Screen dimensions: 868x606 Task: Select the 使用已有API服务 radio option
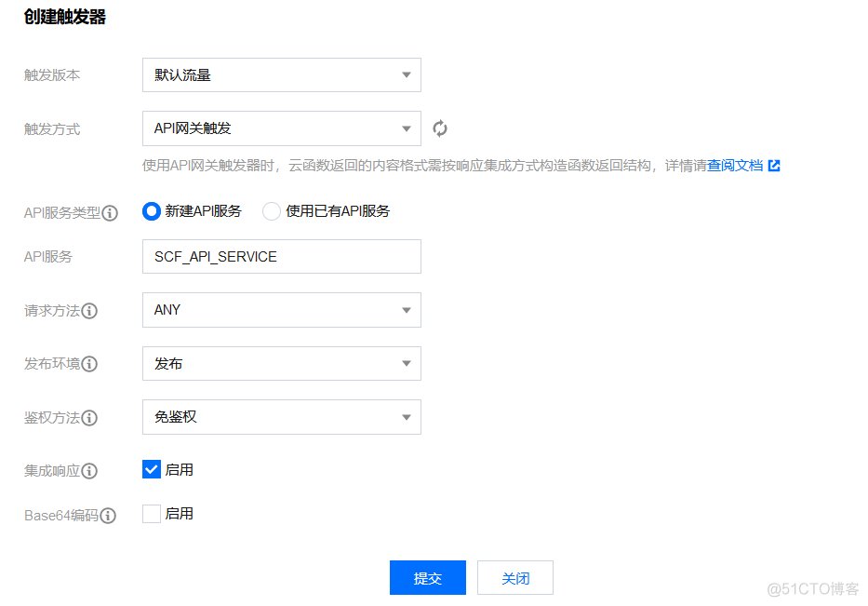click(x=272, y=211)
